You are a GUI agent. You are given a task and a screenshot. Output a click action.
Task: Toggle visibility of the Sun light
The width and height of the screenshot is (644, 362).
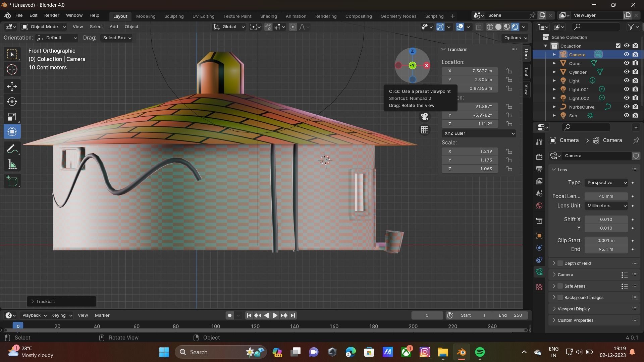click(x=626, y=115)
